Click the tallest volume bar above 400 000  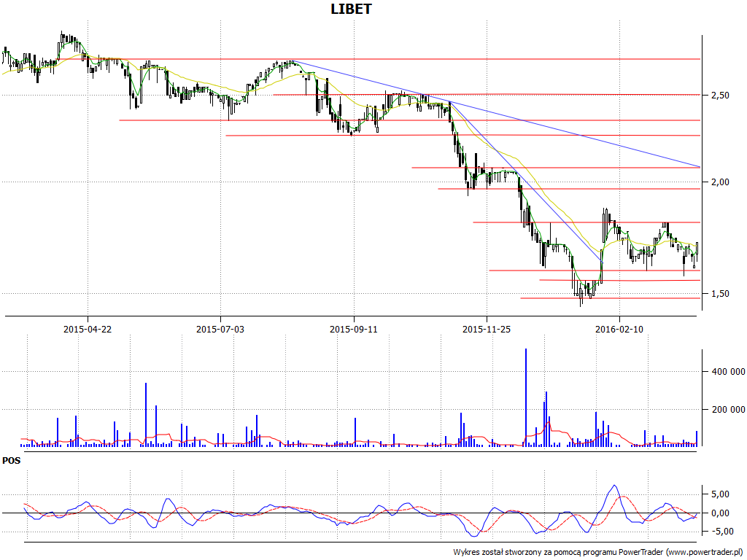pyautogui.click(x=526, y=397)
